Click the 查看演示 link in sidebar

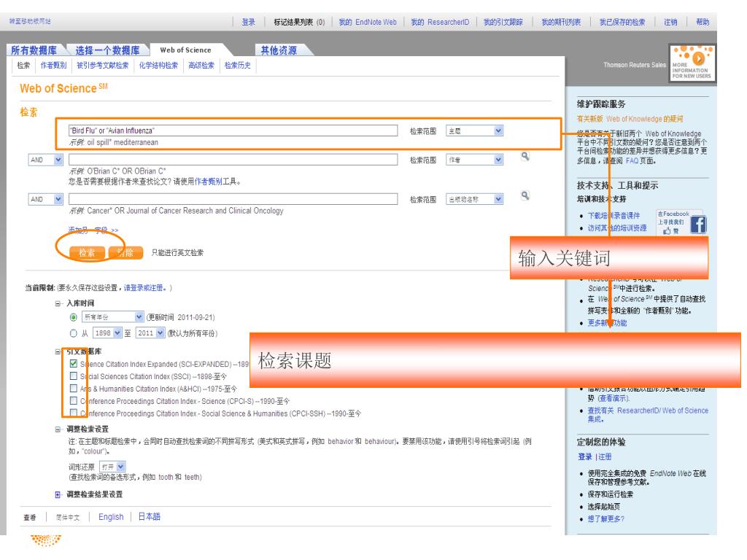(x=614, y=398)
